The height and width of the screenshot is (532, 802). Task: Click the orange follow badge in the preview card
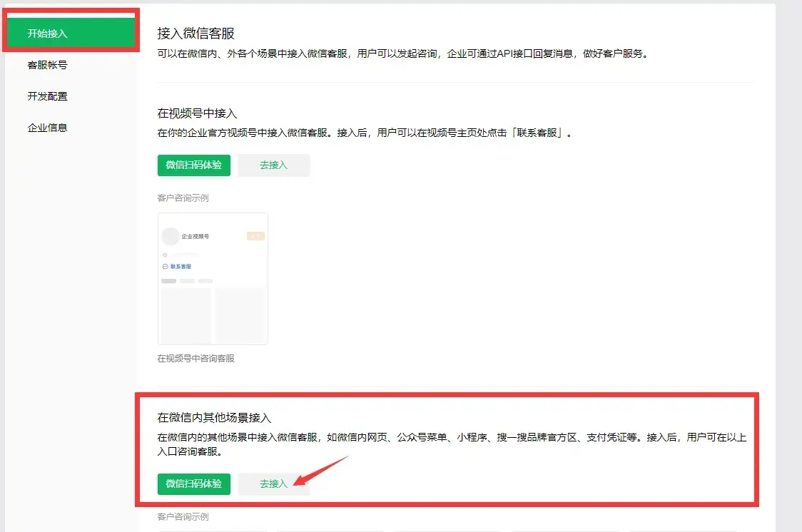click(255, 236)
